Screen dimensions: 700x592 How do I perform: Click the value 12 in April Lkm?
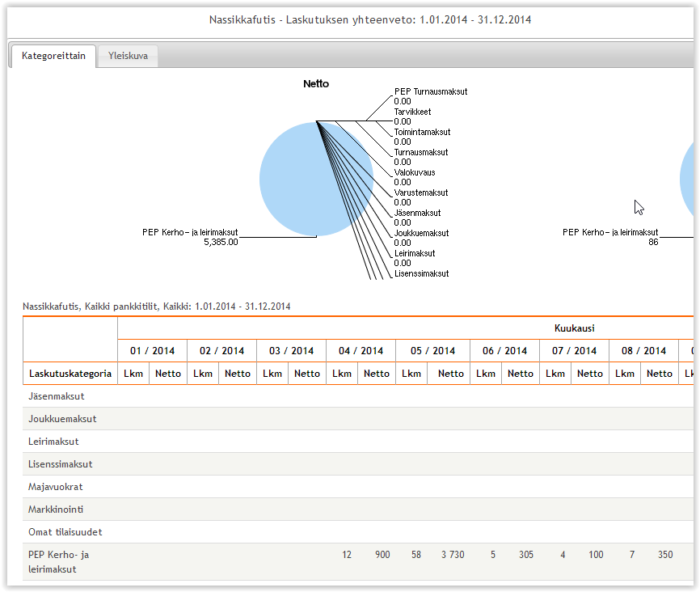347,555
